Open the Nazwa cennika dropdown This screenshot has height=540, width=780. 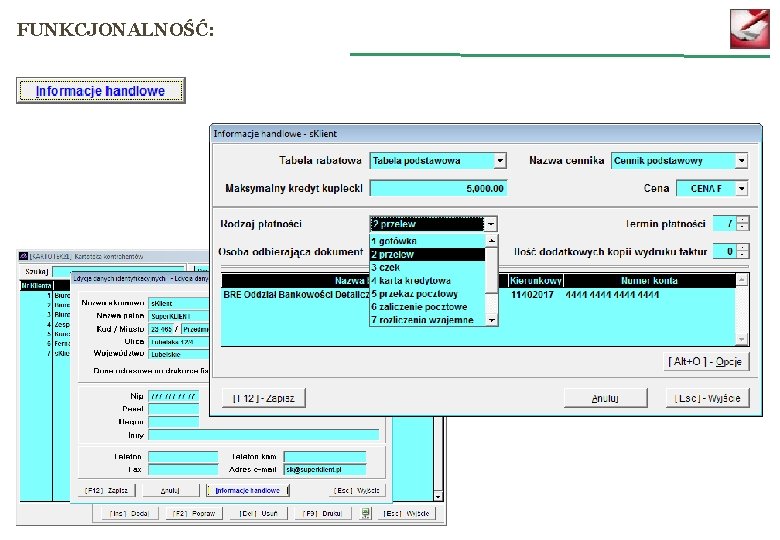point(742,161)
